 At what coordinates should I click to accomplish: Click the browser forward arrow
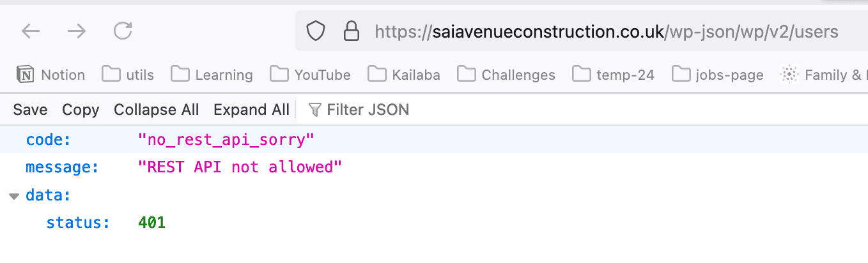[77, 31]
